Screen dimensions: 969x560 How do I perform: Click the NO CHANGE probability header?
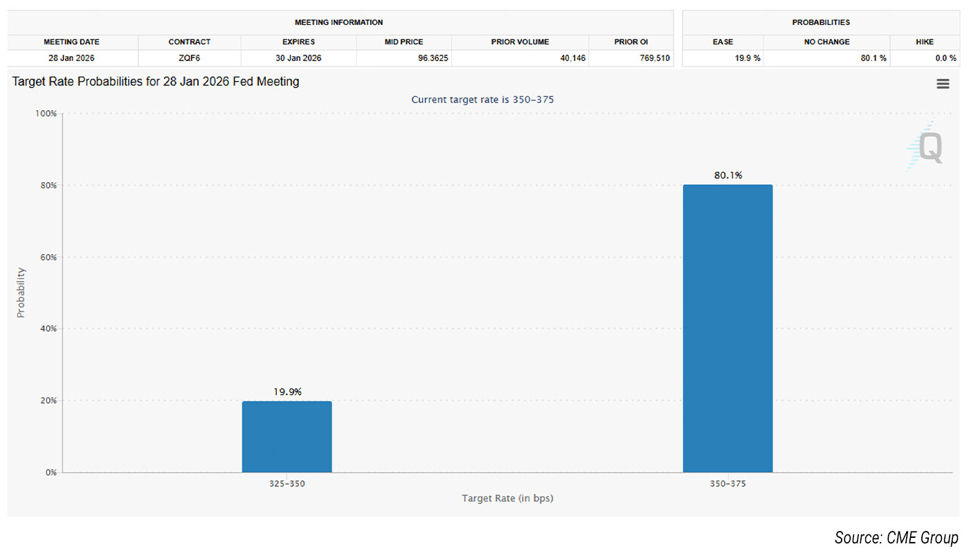pos(826,42)
